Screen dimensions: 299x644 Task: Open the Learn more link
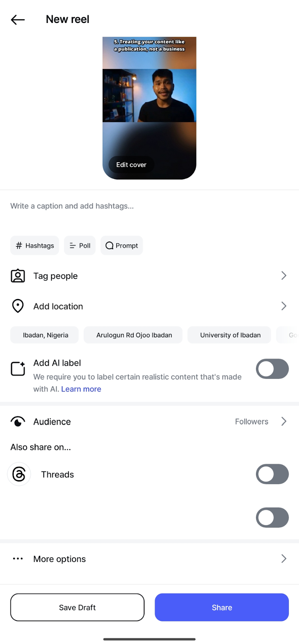(81, 389)
